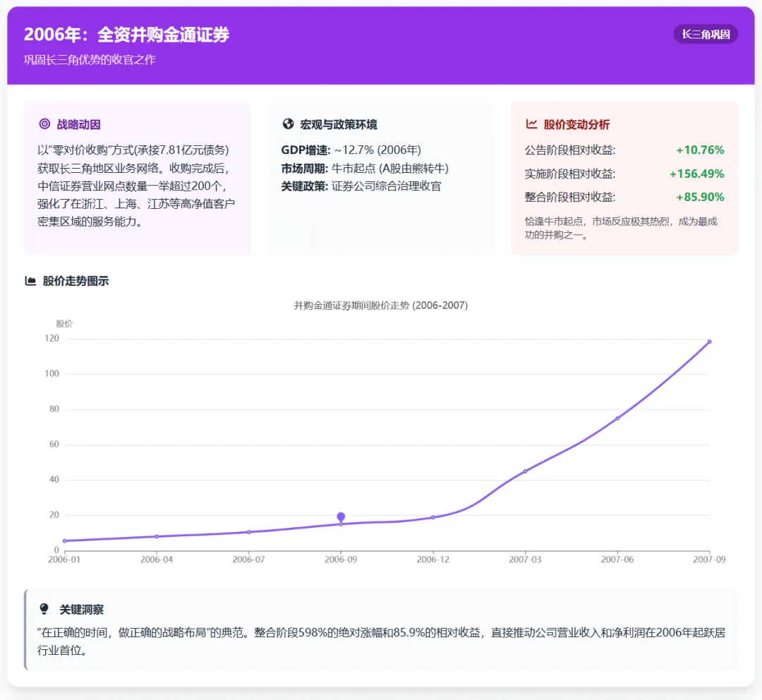The image size is (762, 700).
Task: Click the 40 y-axis label
Action: pyautogui.click(x=54, y=479)
